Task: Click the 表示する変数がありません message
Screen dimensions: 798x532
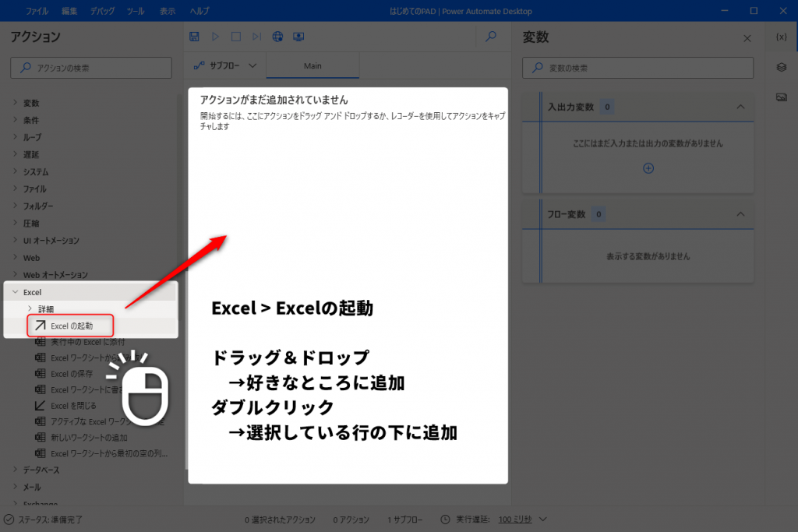Action: (648, 256)
